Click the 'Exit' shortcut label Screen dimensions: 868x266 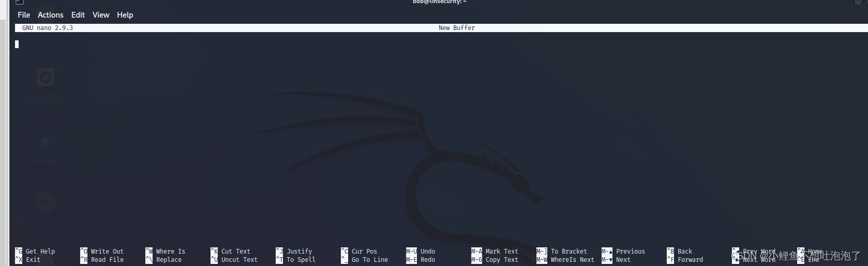(33, 260)
